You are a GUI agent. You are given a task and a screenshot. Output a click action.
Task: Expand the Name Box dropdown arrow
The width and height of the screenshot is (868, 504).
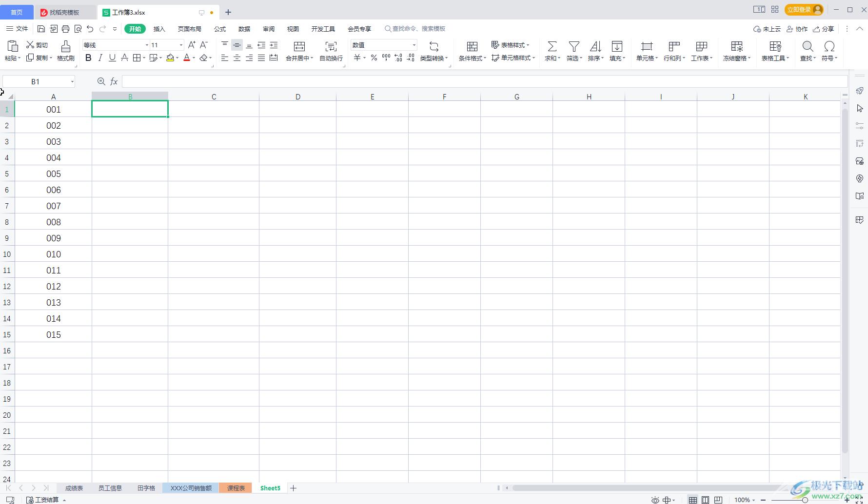[x=72, y=81]
